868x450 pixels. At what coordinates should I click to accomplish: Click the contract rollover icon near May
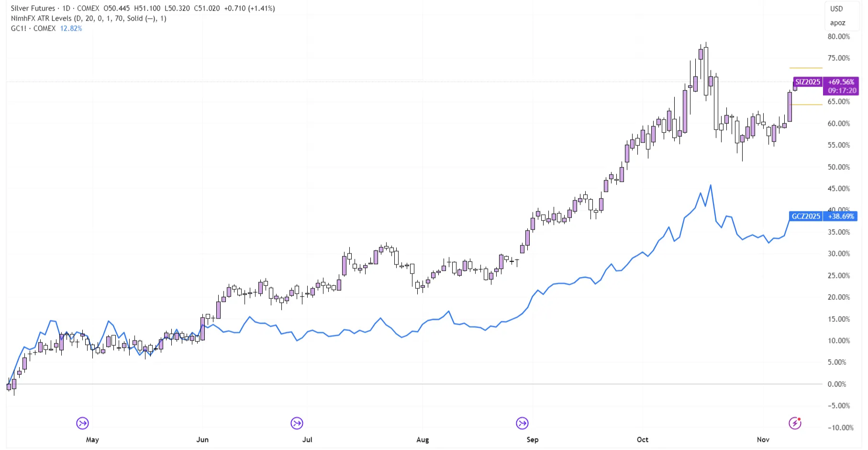(x=82, y=423)
